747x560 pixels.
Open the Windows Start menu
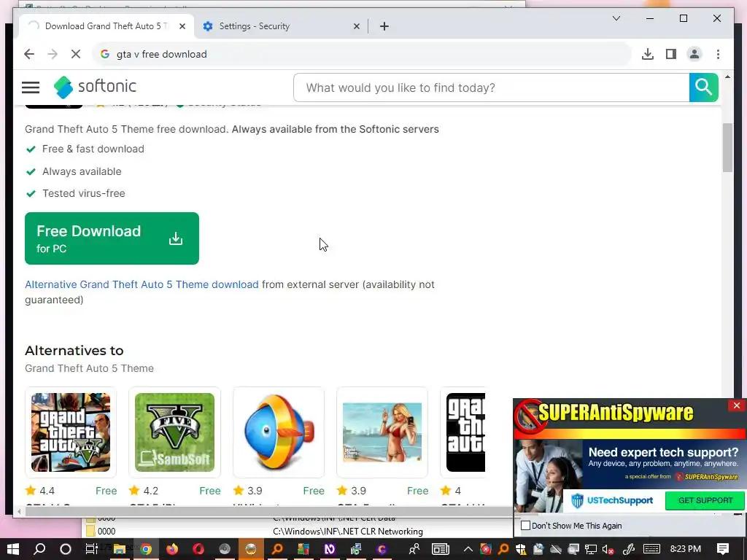13,549
